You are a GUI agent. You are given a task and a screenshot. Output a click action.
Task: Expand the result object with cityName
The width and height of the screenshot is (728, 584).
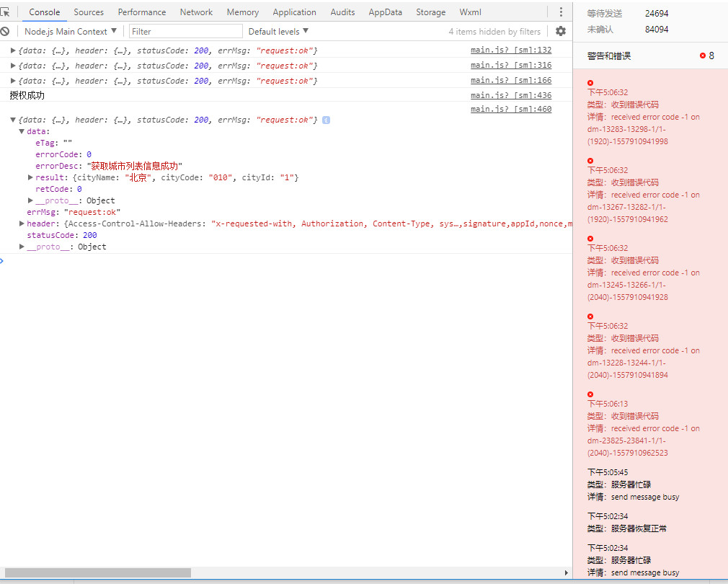(x=30, y=177)
